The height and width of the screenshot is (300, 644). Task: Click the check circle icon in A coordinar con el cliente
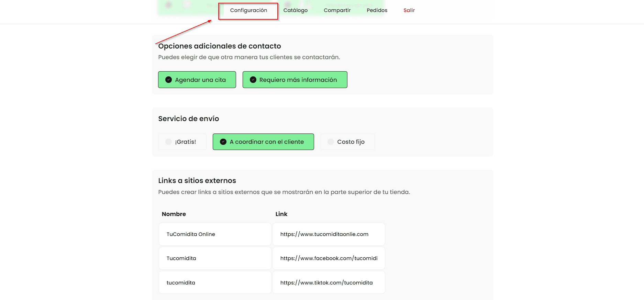(223, 142)
